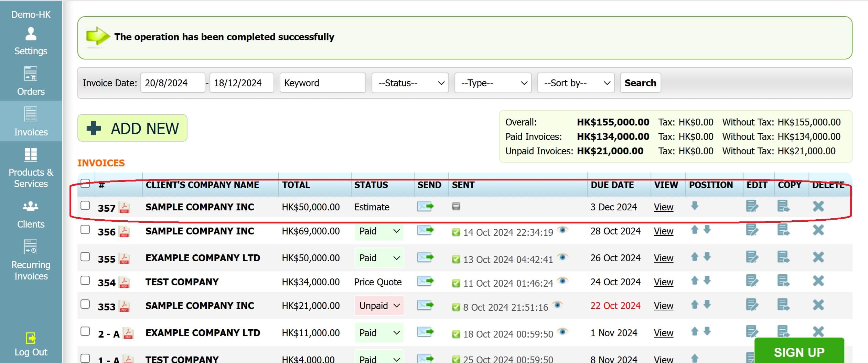Screen dimensions: 868x363
Task: Tick the checkbox for invoice 354
Action: point(85,280)
